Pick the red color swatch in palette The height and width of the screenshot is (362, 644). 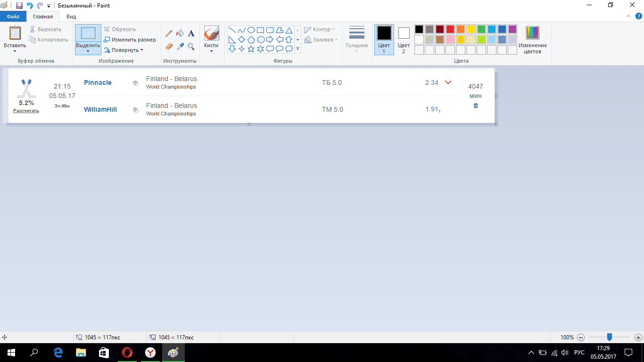click(450, 29)
